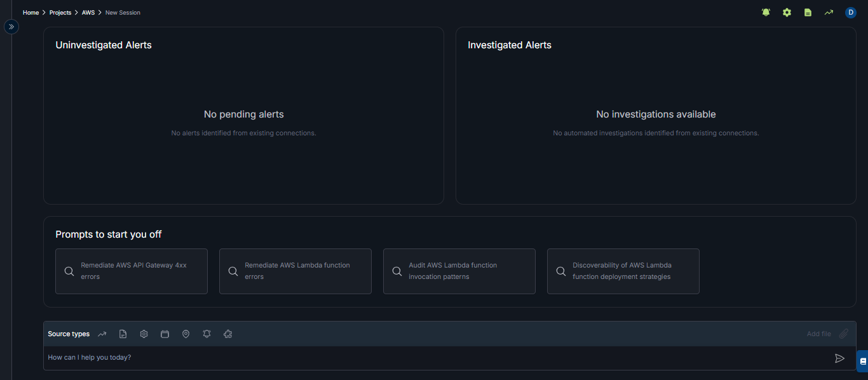The image size is (868, 380).
Task: Select the puzzle piece source type
Action: pos(228,334)
